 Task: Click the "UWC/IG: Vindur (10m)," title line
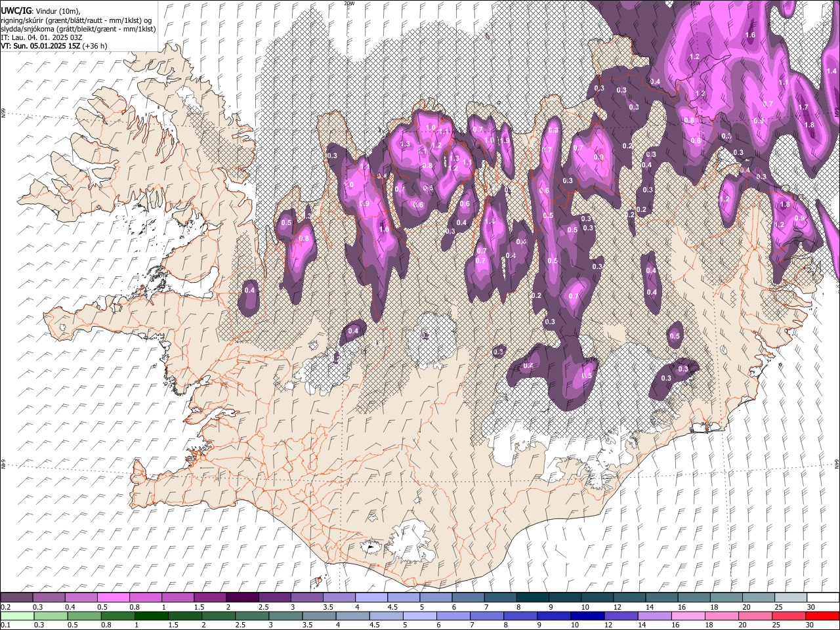coord(40,10)
